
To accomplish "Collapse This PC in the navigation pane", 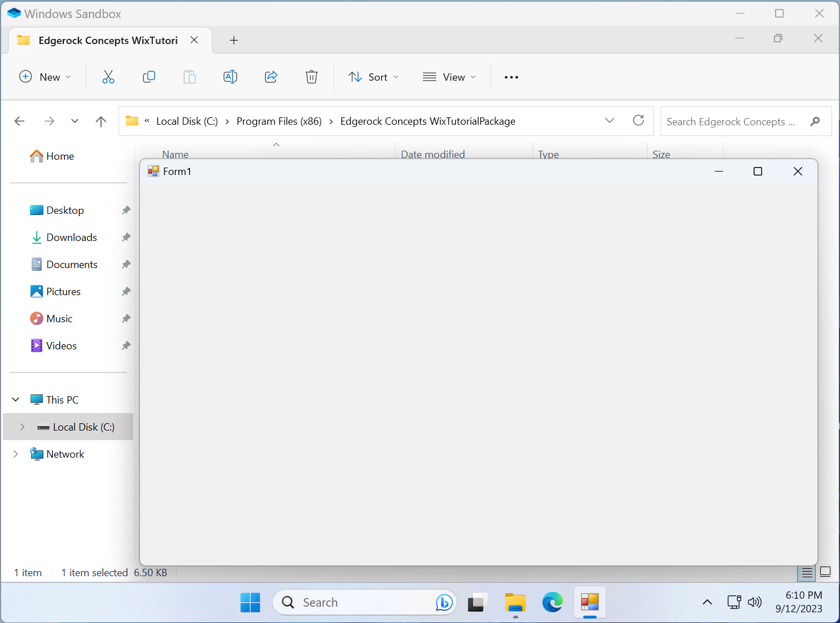I will coord(15,399).
